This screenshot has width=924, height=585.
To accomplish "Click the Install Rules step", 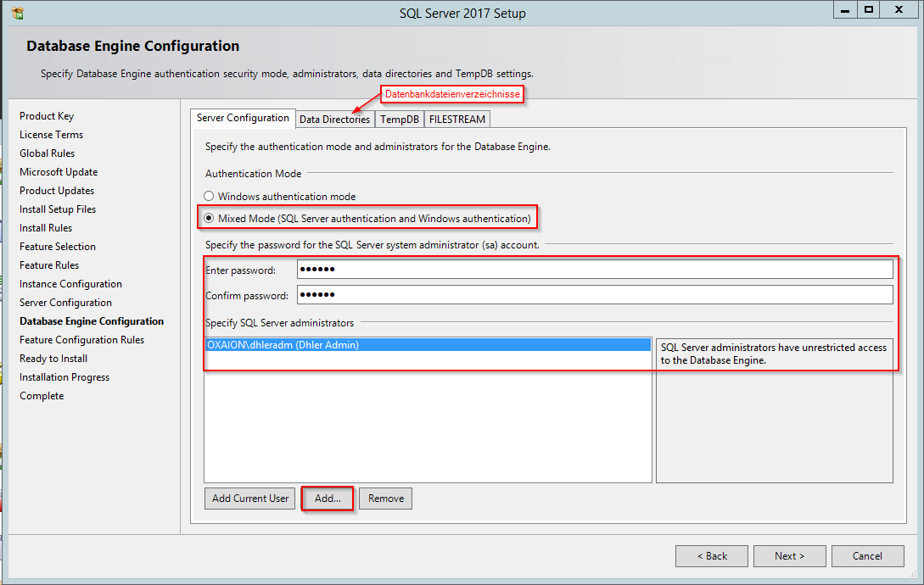I will click(x=46, y=228).
